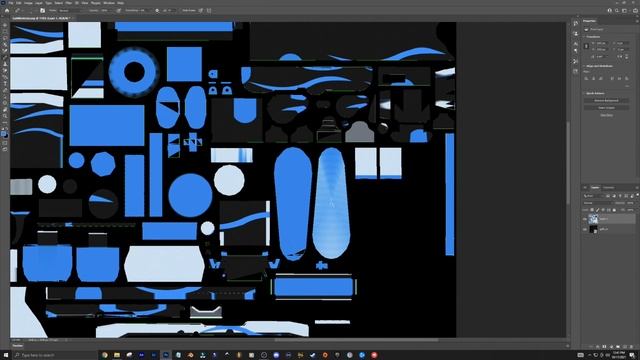Select the Rectangular Marquee tool
The image size is (640, 360).
coord(5,32)
